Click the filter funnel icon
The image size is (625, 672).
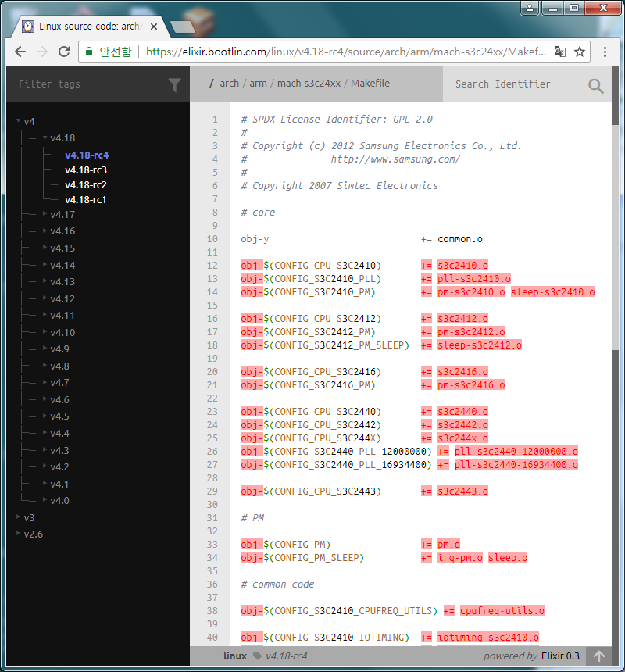(174, 85)
